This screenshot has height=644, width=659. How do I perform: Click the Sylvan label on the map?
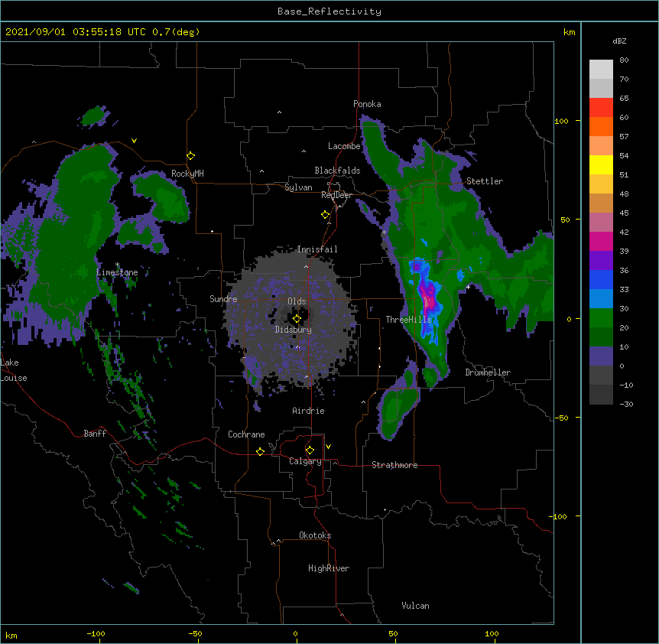298,187
